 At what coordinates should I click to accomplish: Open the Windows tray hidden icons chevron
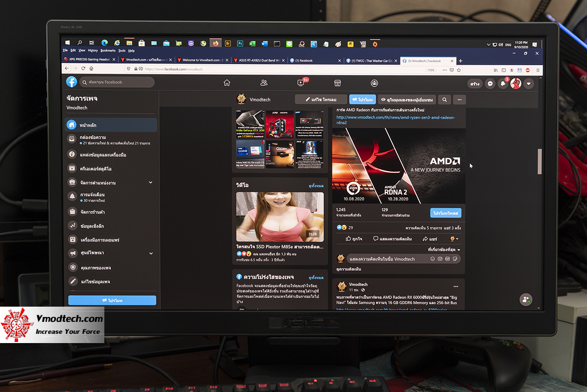488,45
